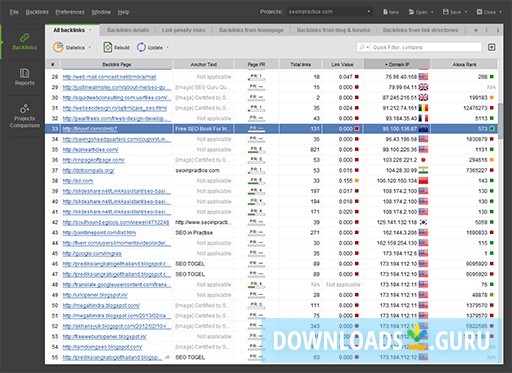
Task: Click the export icon beside Quick Filter
Action: pos(492,47)
